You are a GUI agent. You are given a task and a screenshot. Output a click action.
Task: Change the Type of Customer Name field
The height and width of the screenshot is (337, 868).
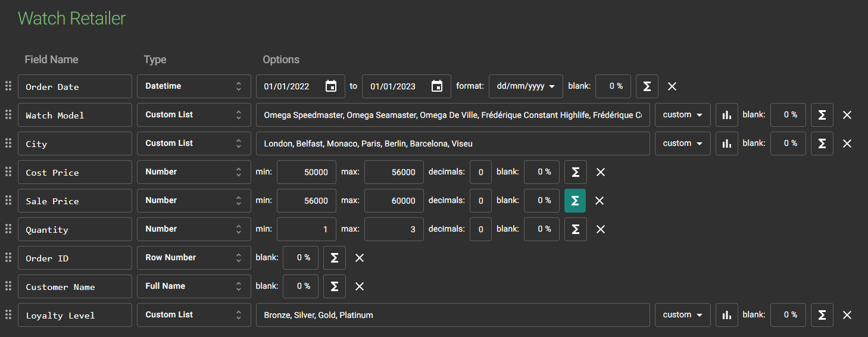pyautogui.click(x=193, y=286)
